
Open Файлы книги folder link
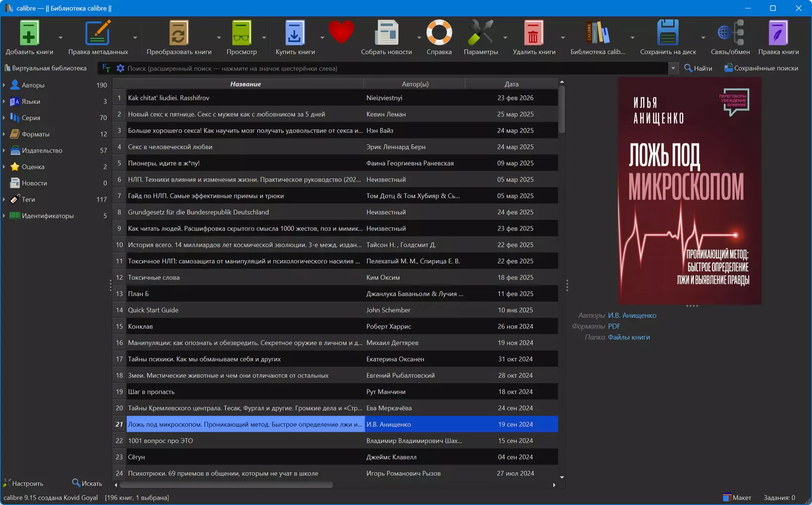click(x=629, y=337)
